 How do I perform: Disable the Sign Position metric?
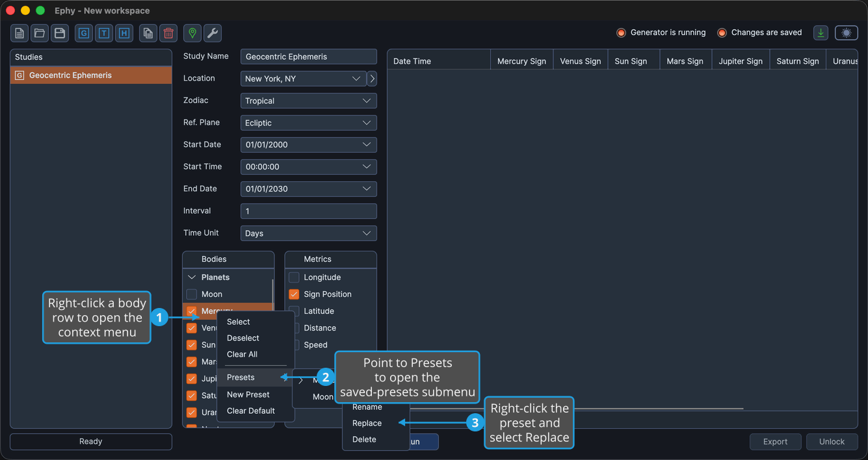coord(295,294)
